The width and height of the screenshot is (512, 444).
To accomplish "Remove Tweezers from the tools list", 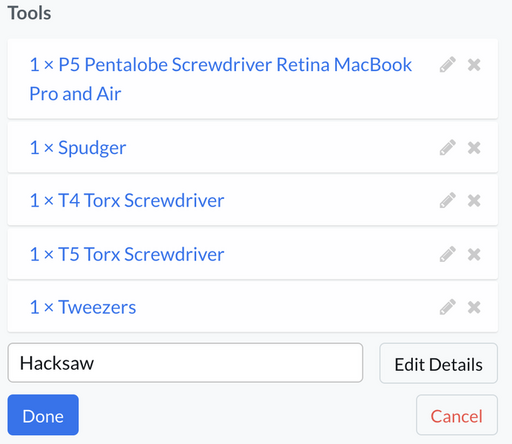I will click(x=474, y=307).
